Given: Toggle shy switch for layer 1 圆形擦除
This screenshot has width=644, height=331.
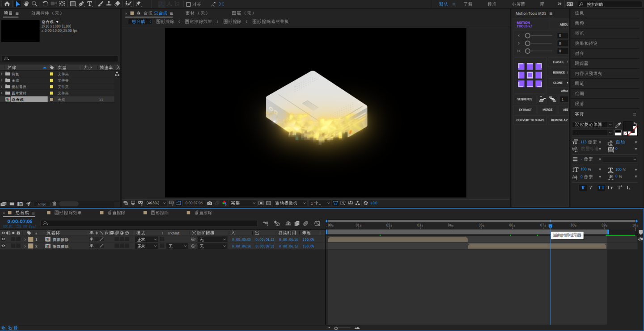Looking at the screenshot, I should 92,239.
